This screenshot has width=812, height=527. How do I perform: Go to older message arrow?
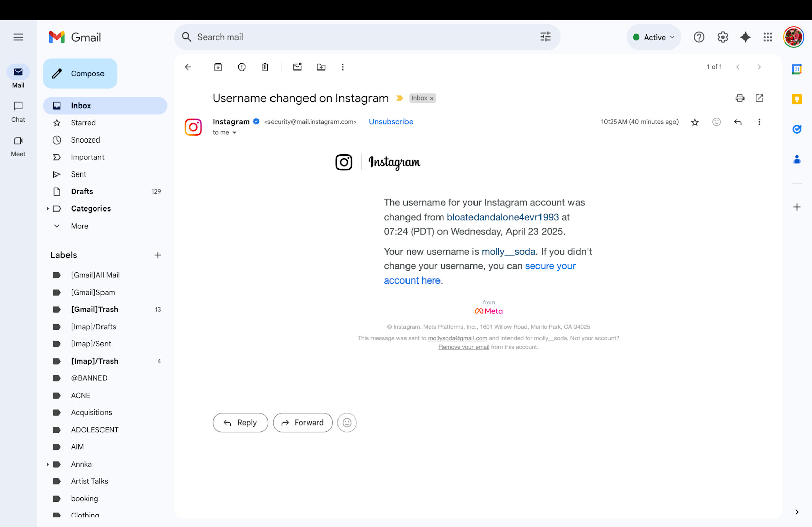[x=759, y=67]
